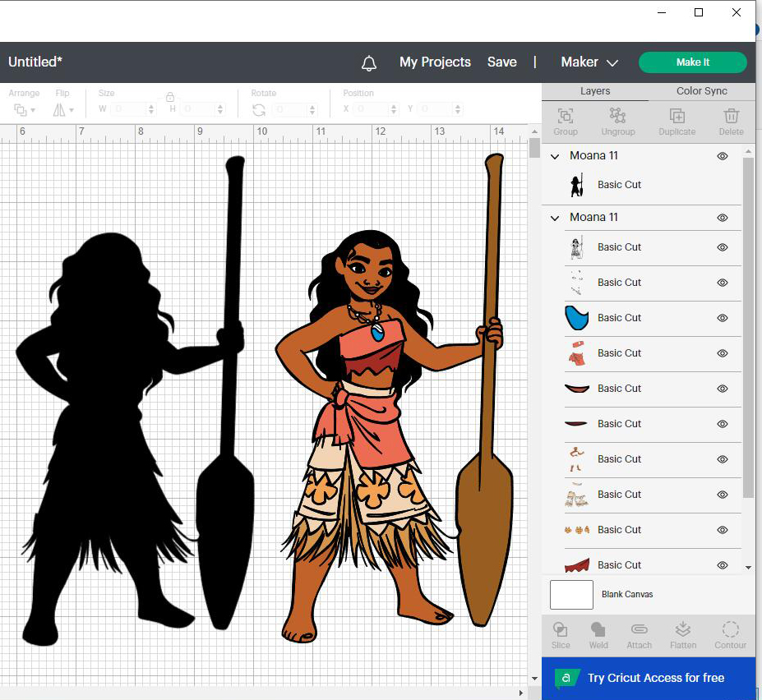762x700 pixels.
Task: Collapse the Moana 11 group with colored layers
Action: coord(555,218)
